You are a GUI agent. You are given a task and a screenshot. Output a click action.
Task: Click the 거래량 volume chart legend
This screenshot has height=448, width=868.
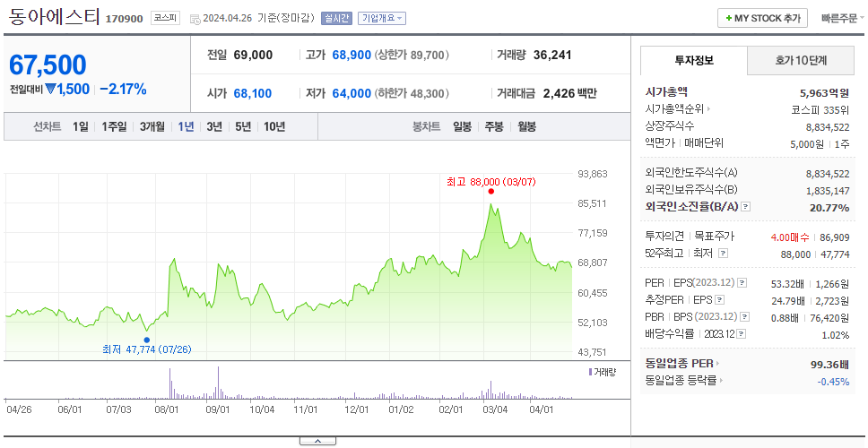(x=603, y=372)
